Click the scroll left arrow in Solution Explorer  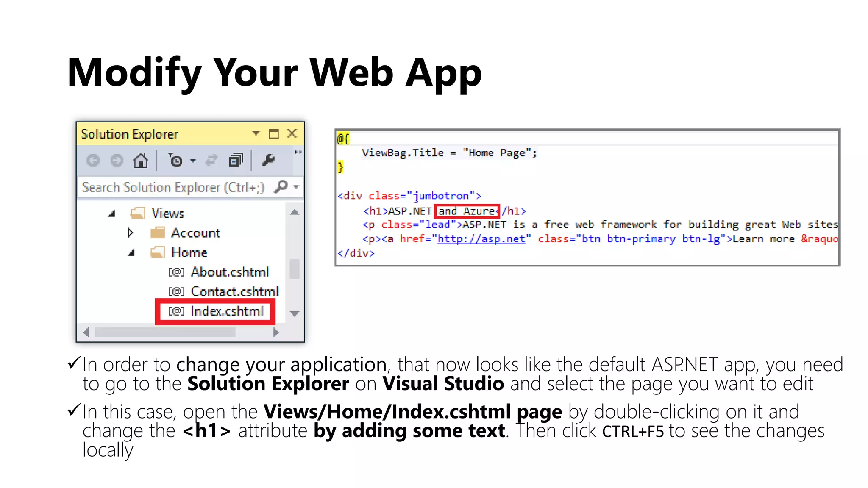(86, 333)
